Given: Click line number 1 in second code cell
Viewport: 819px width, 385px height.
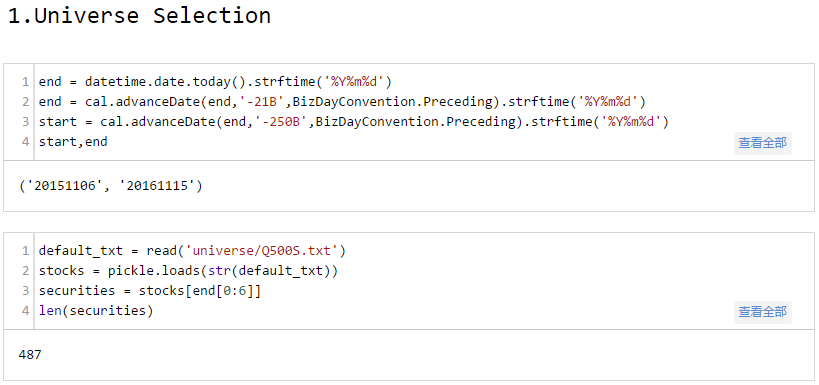Looking at the screenshot, I should point(26,251).
